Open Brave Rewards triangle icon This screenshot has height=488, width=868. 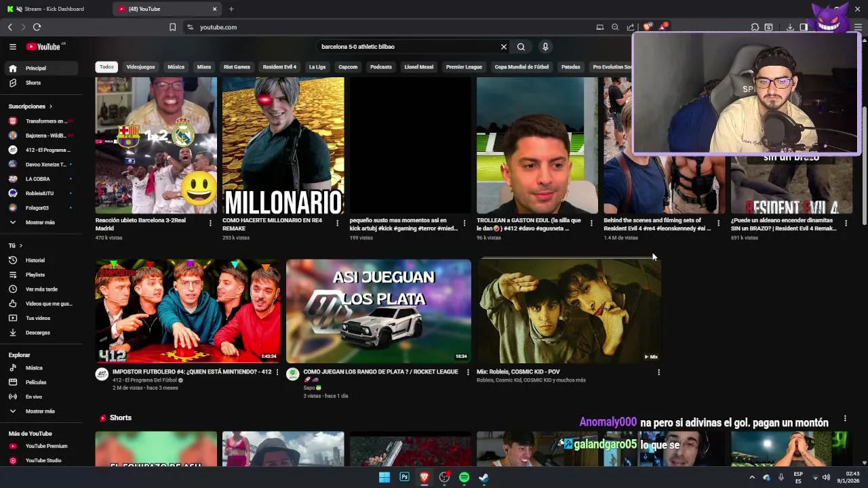[x=663, y=27]
